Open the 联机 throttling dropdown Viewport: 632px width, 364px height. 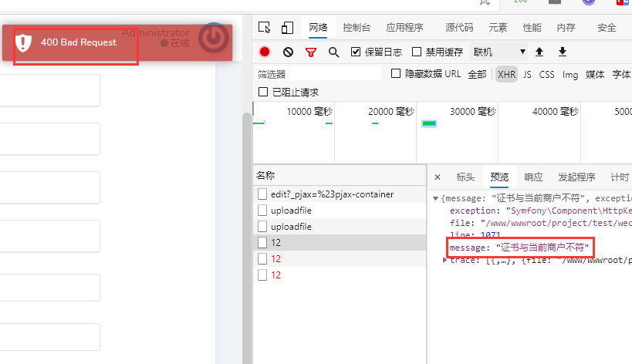(499, 52)
